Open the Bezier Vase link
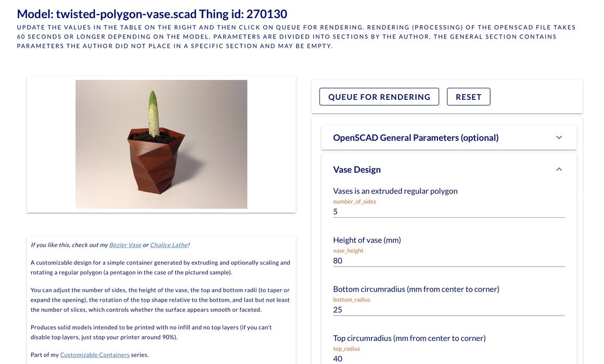Image resolution: width=604 pixels, height=364 pixels. (125, 245)
